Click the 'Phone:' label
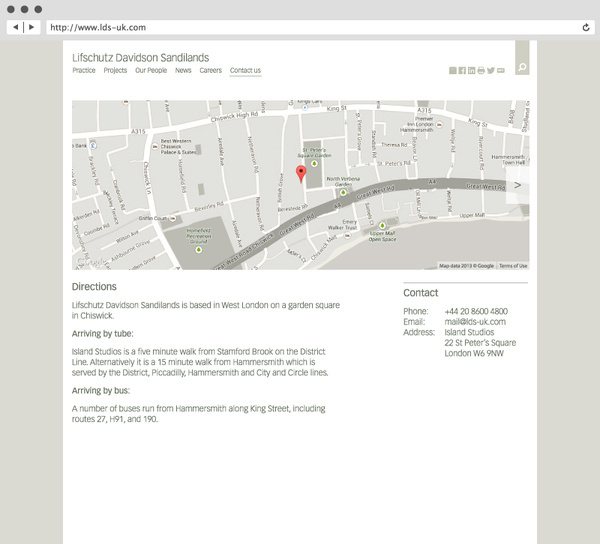The width and height of the screenshot is (600, 544). (x=416, y=311)
